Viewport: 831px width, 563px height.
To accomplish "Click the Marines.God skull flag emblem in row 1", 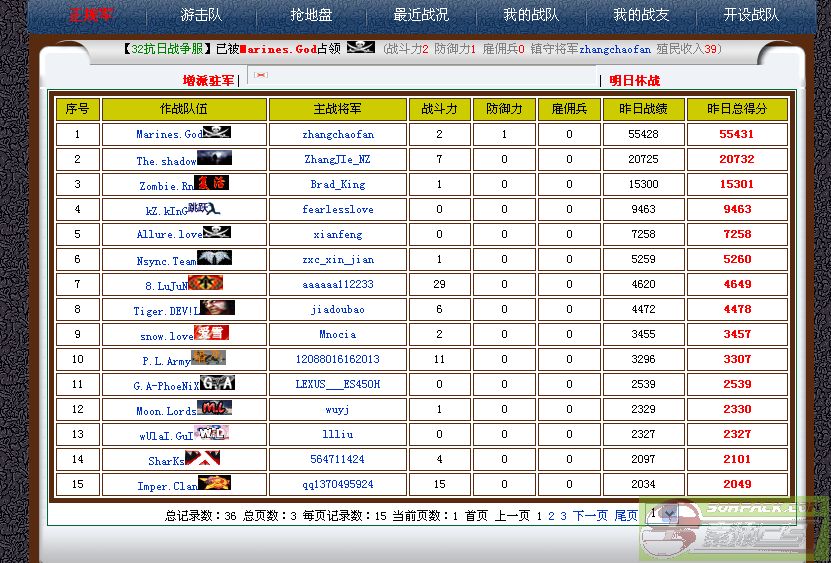I will pos(216,132).
